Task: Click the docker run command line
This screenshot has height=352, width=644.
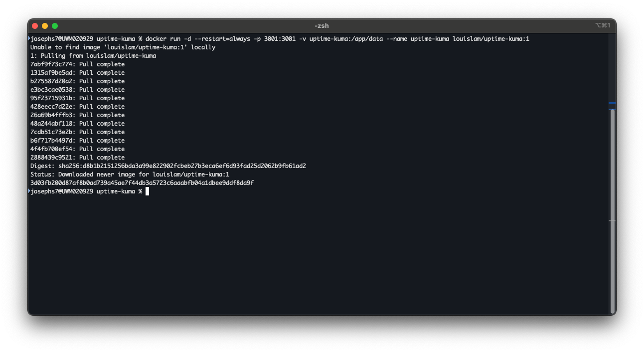Action: 280,39
